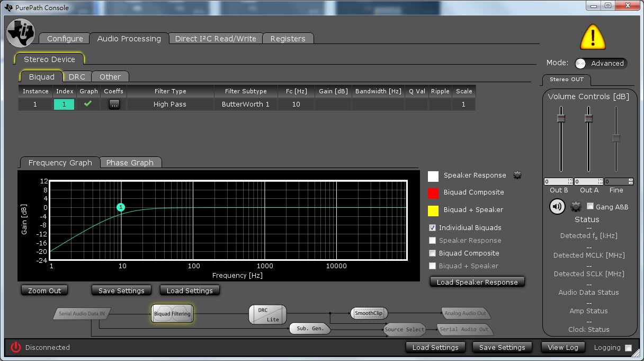644x361 pixels.
Task: Click the Out A volume slider handle
Action: (588, 118)
